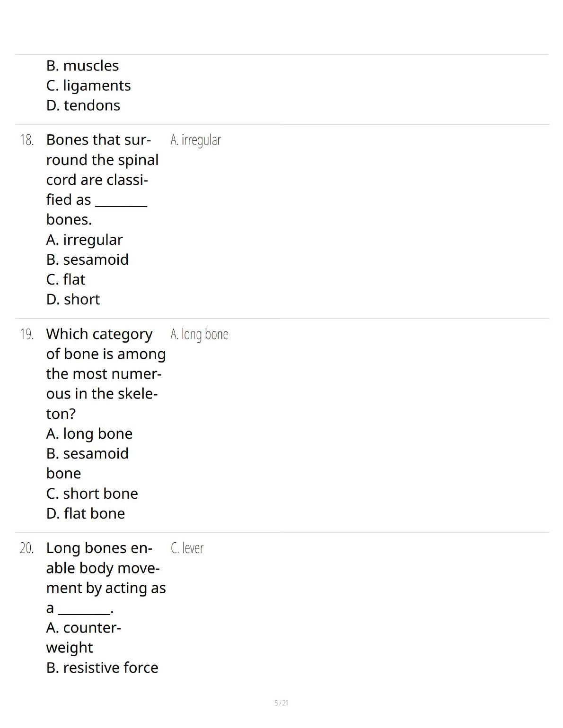Image resolution: width=563 pixels, height=728 pixels.
Task: Select the 'C. ligaments' option
Action: [x=88, y=86]
